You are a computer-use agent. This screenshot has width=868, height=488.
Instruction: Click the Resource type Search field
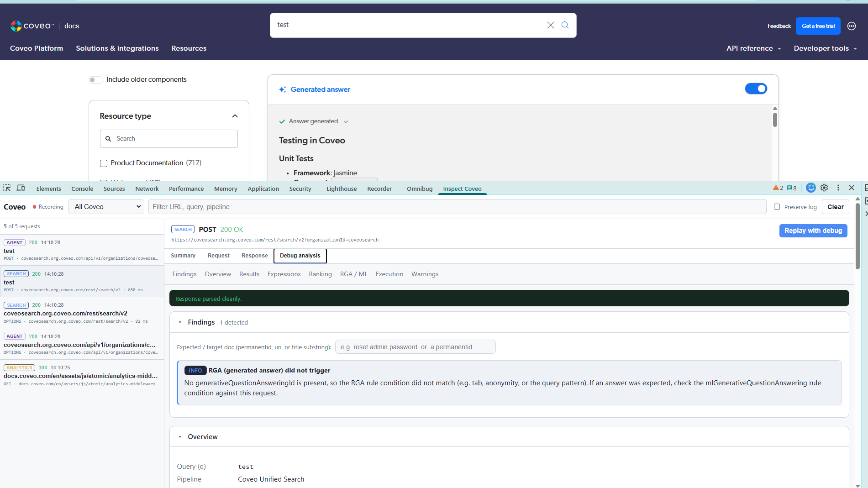pos(169,139)
